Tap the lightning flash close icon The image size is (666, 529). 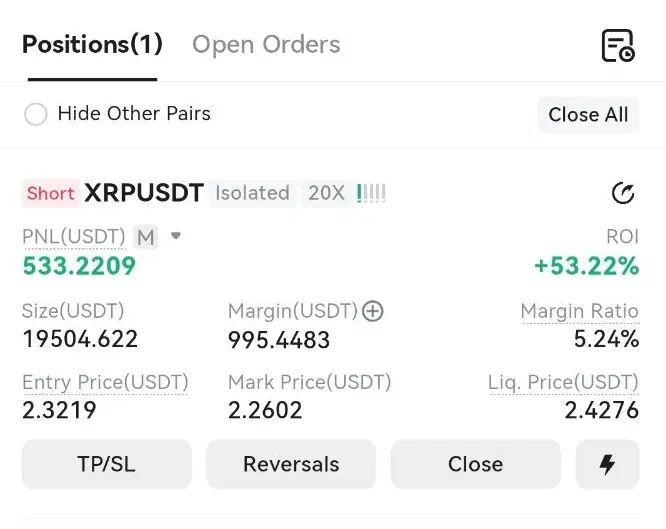point(607,464)
